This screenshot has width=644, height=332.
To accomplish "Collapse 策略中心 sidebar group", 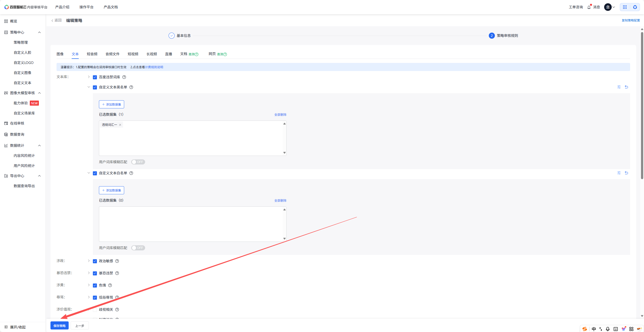I will tap(39, 32).
